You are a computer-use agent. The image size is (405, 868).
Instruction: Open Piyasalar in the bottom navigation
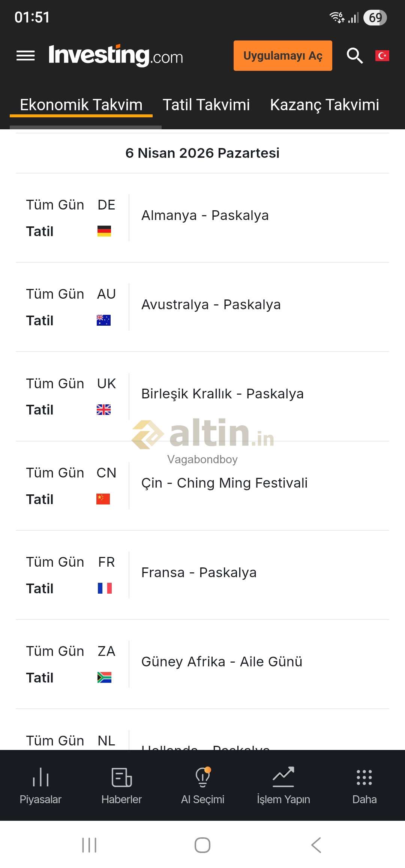40,786
